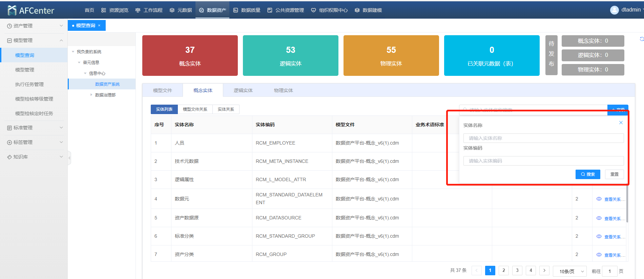Select 模型查询 in the sidebar
Image resolution: width=644 pixels, height=279 pixels.
point(34,55)
